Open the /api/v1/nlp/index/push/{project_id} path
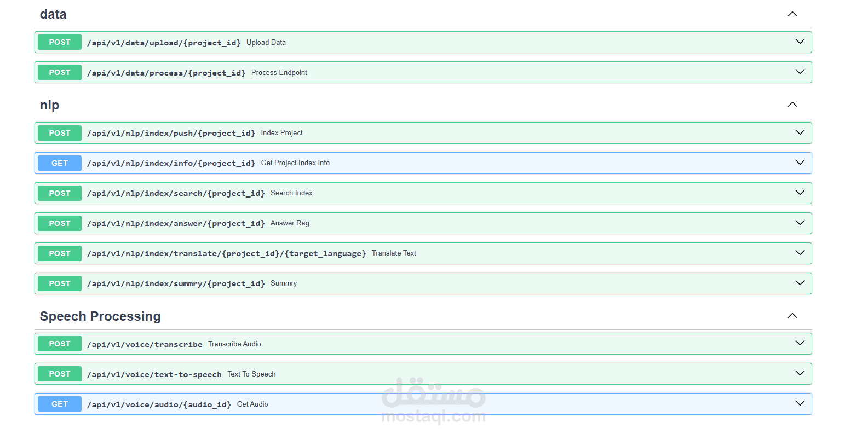The height and width of the screenshot is (434, 868). point(171,133)
